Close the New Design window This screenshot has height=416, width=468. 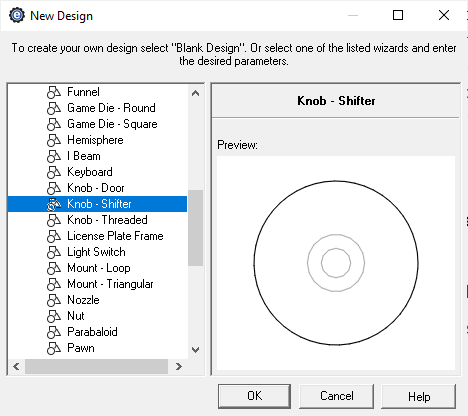click(444, 15)
